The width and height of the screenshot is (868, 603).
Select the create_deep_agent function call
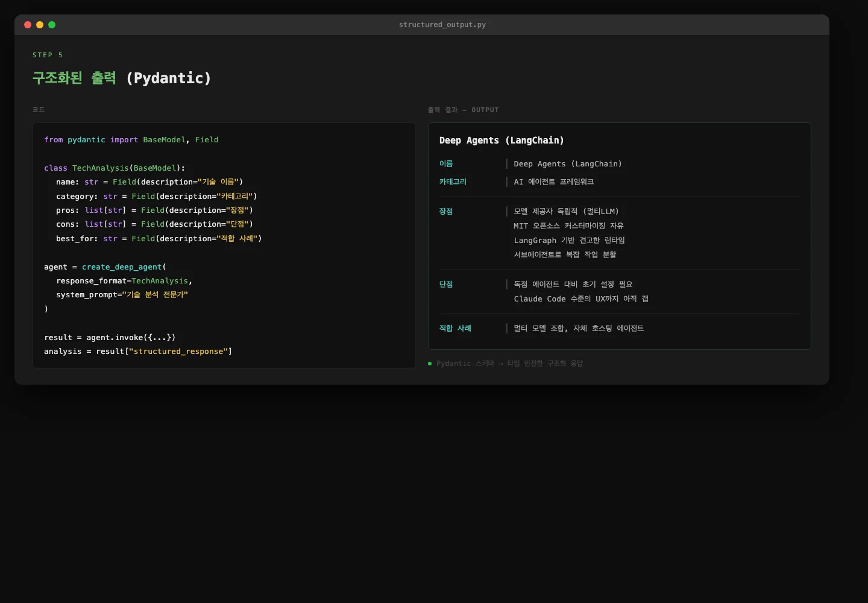[x=122, y=267]
